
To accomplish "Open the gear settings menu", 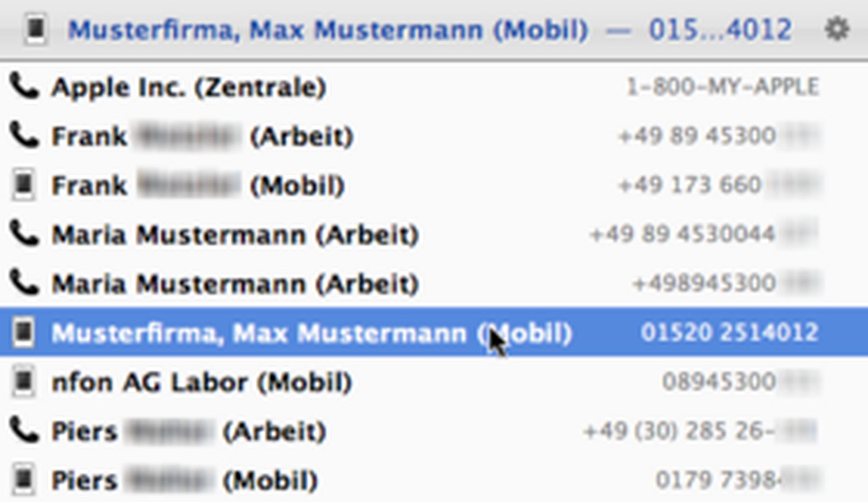I will (836, 30).
